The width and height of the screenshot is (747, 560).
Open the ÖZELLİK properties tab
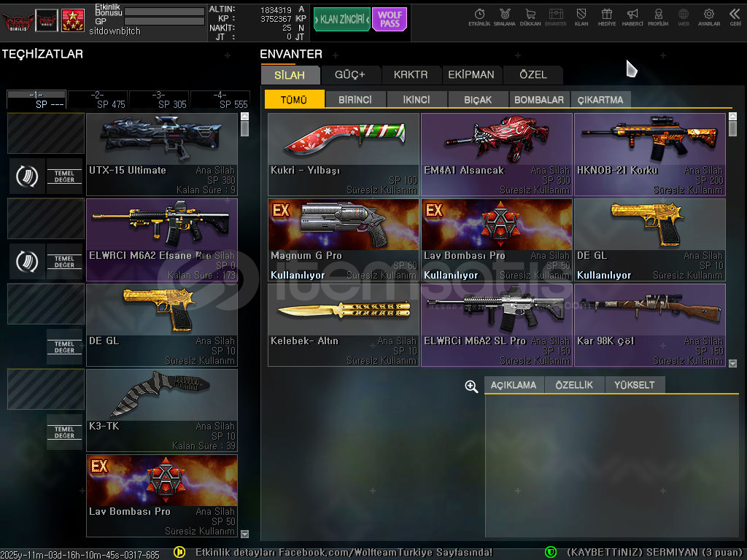[x=575, y=385]
